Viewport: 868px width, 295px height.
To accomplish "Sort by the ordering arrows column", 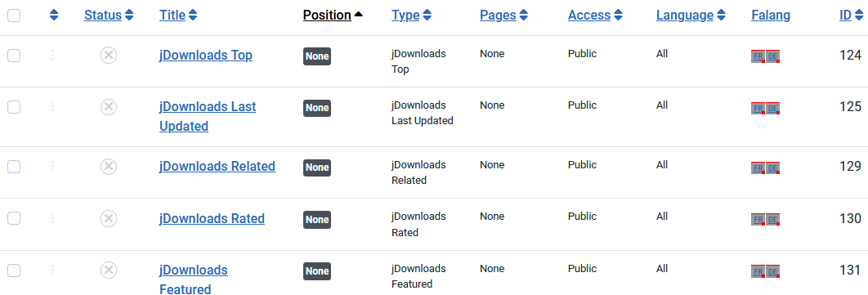I will pos(54,16).
